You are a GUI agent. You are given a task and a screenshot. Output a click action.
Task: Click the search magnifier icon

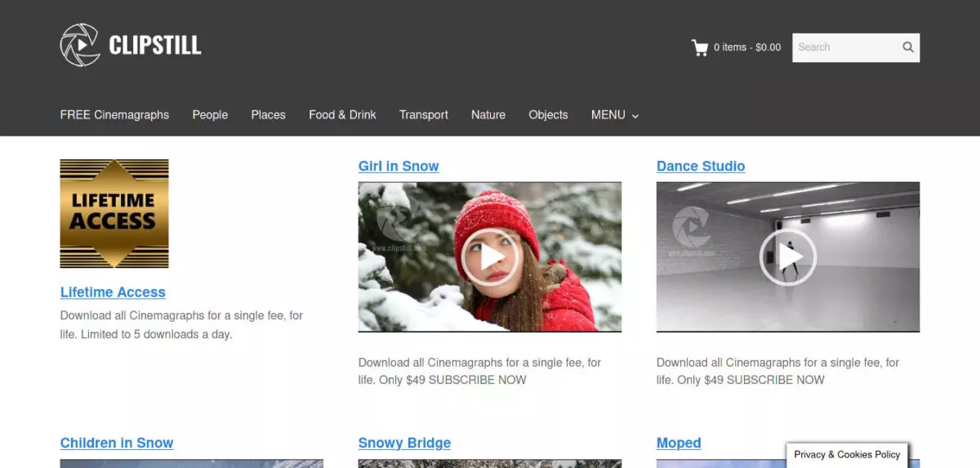[x=907, y=47]
